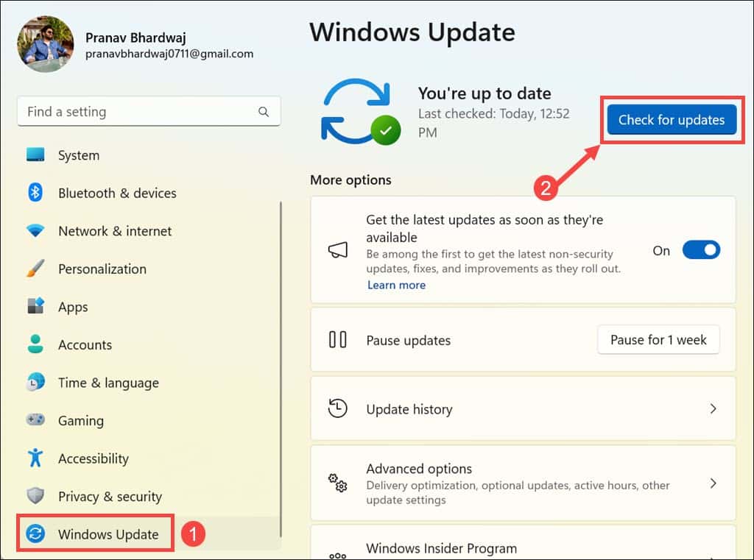Click the Check for updates button
The height and width of the screenshot is (560, 754).
coord(672,120)
